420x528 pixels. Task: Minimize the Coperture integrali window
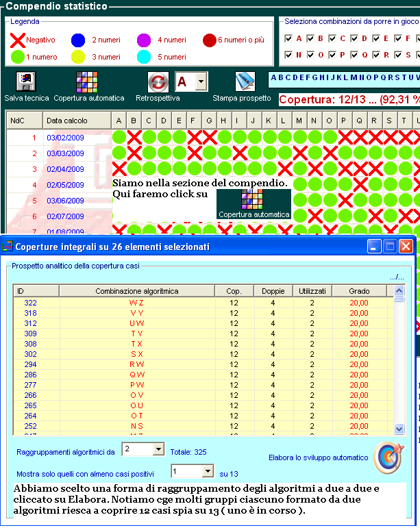pos(374,247)
